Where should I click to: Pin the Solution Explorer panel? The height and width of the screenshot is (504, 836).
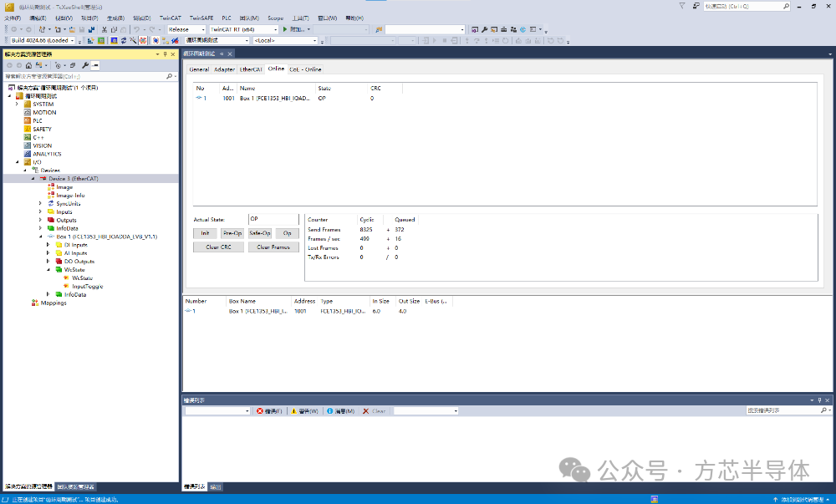pos(165,54)
